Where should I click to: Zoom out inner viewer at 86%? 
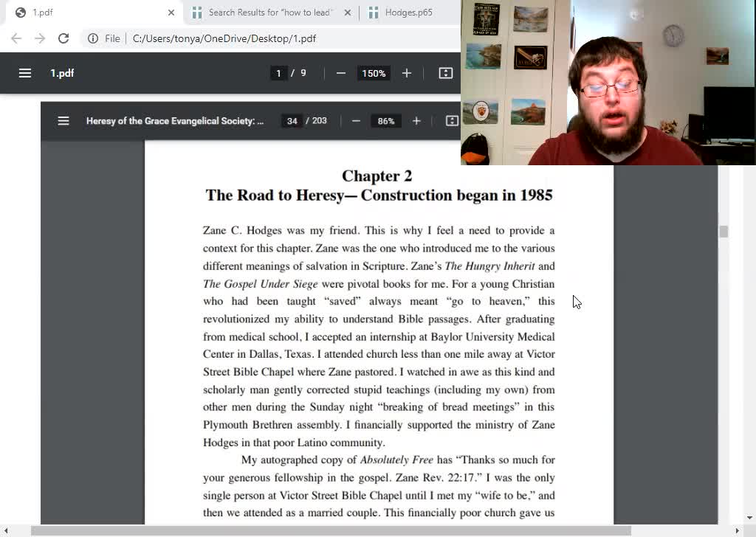click(357, 121)
